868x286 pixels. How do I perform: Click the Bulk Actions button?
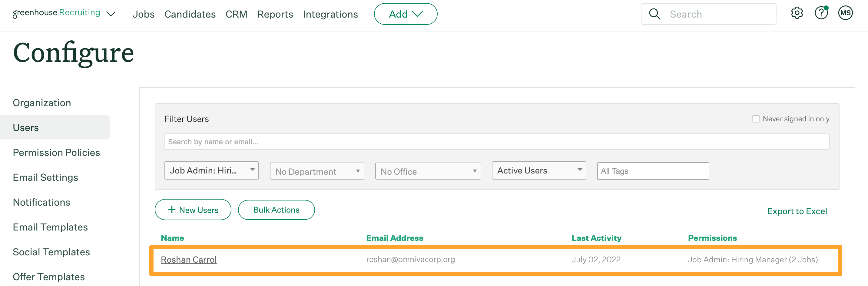coord(276,210)
